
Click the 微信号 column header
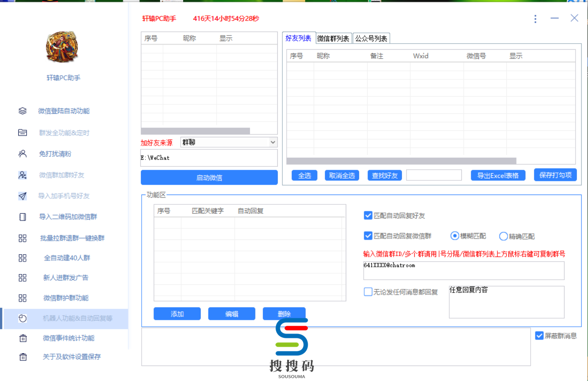pos(476,56)
